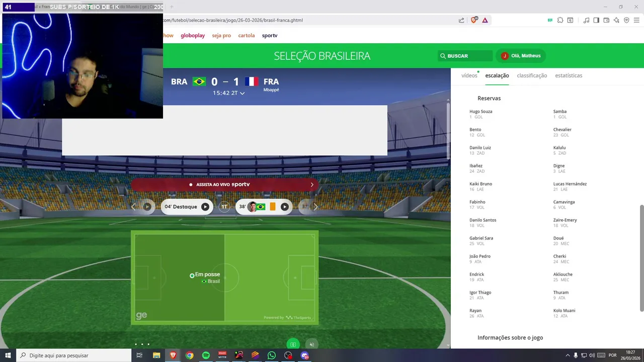Play the 38' yellow card moment video
This screenshot has height=362, width=644.
pyautogui.click(x=285, y=207)
